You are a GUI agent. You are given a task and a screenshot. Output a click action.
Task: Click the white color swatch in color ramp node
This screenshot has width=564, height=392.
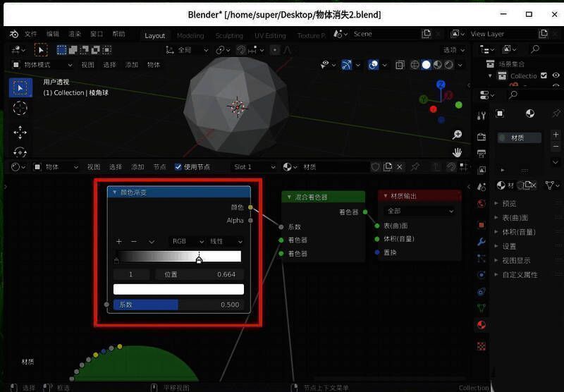coord(178,289)
